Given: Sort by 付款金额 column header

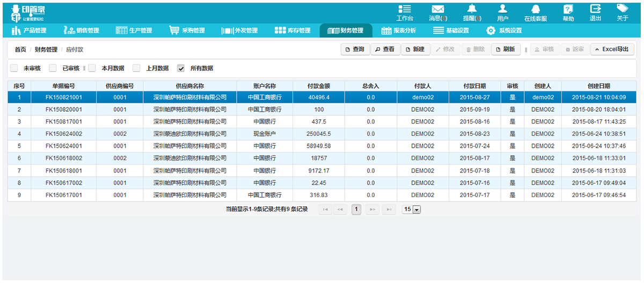Looking at the screenshot, I should coord(318,86).
